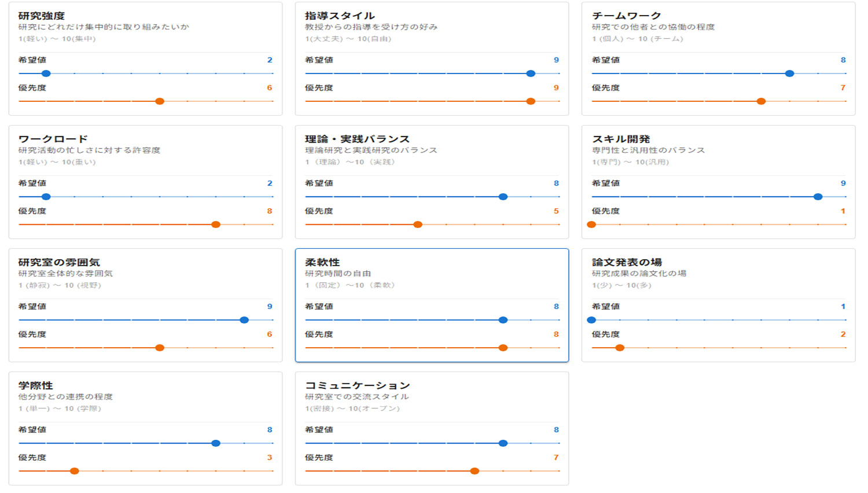Click the 優先度 slider handle in コミュニケーション

475,471
